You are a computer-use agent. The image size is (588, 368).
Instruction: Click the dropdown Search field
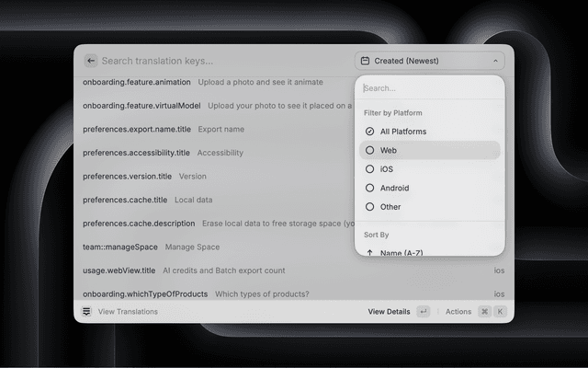click(429, 88)
